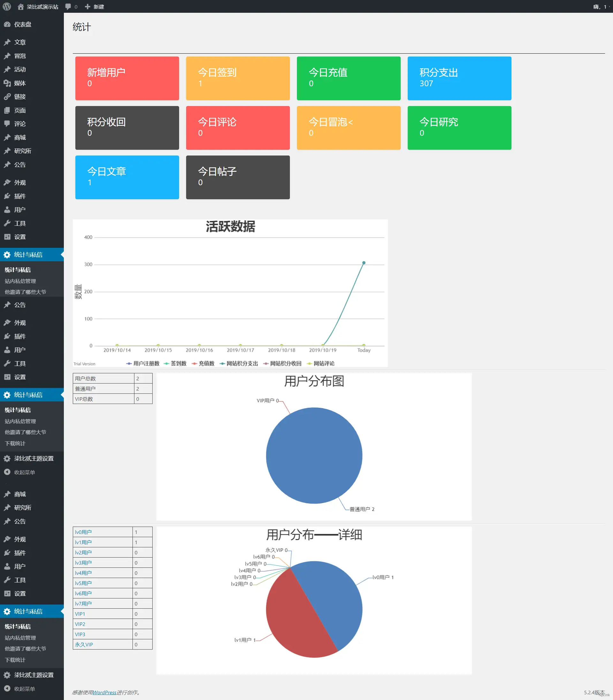Viewport: 613px width, 700px height.
Task: Click the plus icon next to 新建
Action: 87,6
